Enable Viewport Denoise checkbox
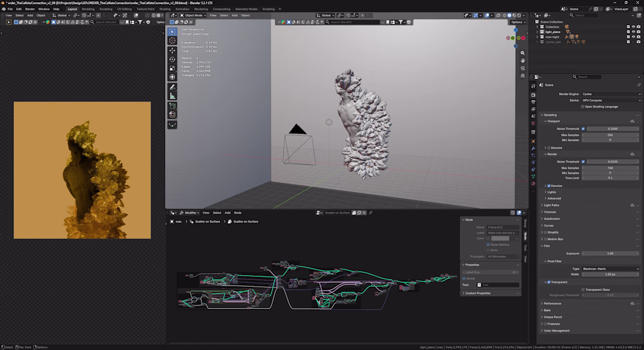 pos(549,148)
